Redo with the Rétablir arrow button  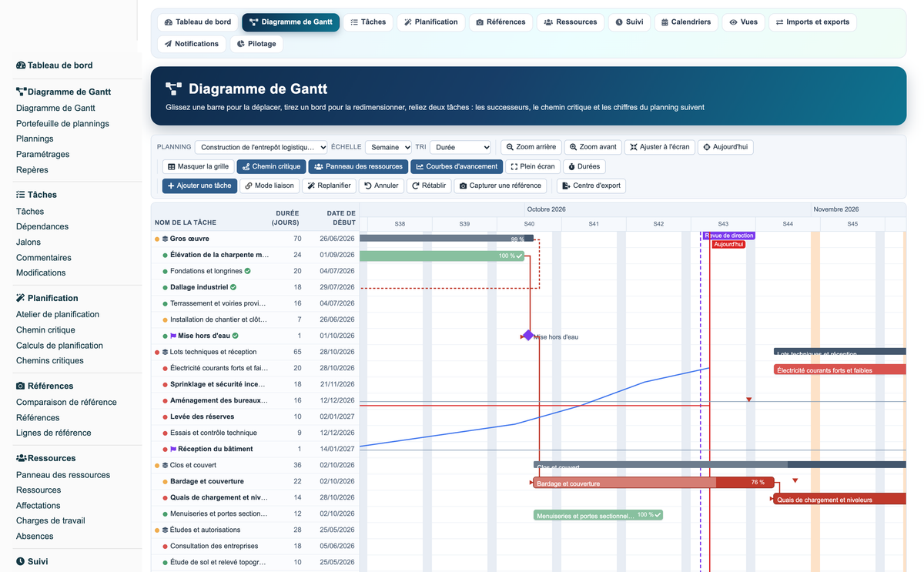[429, 186]
